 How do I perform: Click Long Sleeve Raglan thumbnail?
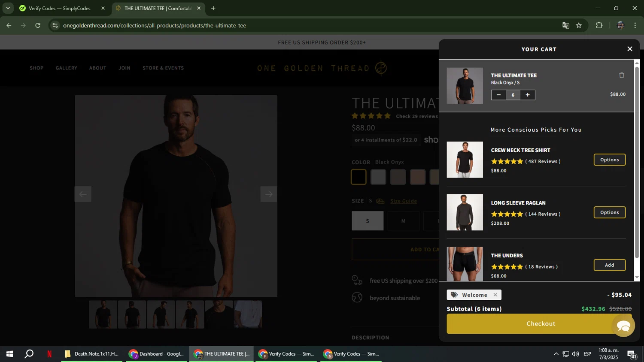click(x=465, y=212)
